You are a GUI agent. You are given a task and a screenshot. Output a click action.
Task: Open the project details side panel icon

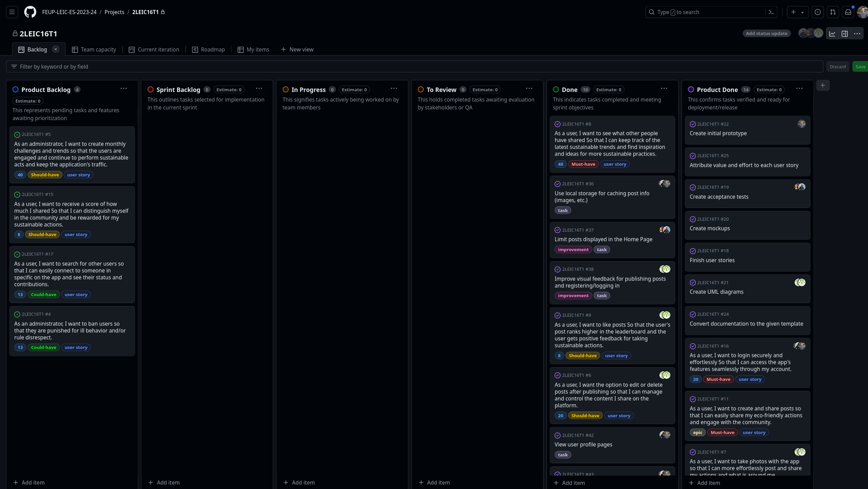pyautogui.click(x=845, y=34)
